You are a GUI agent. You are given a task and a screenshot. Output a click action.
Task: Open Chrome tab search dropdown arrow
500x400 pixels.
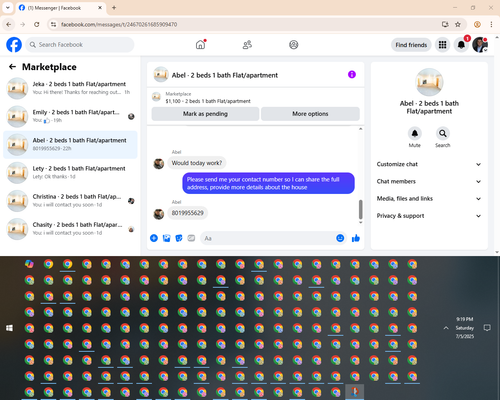(x=8, y=7)
